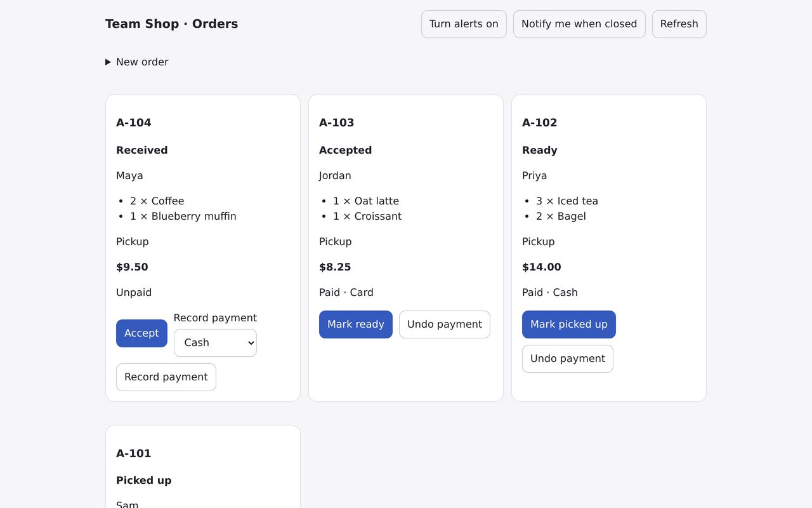
Task: Click the Unpaid status on A-104
Action: pos(134,293)
